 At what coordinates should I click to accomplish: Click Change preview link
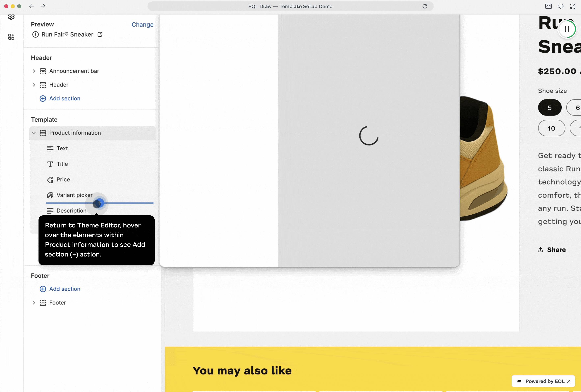[x=143, y=25]
